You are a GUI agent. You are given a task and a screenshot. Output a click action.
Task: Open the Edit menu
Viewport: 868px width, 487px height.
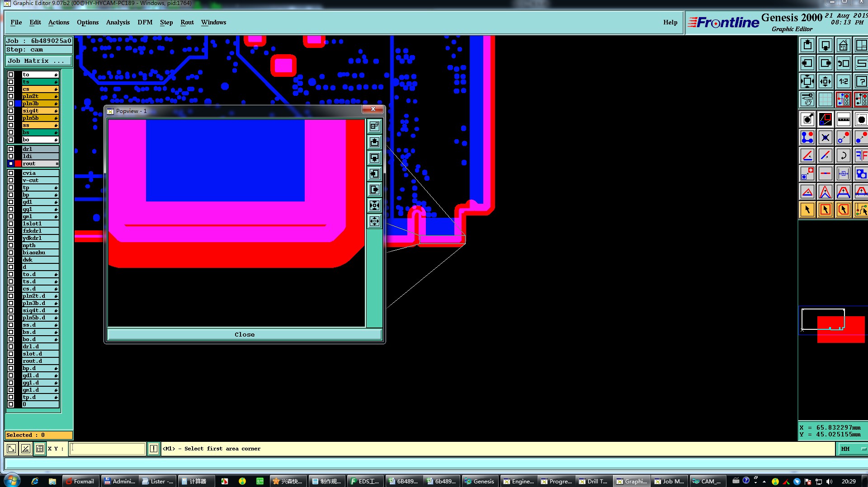(x=35, y=22)
